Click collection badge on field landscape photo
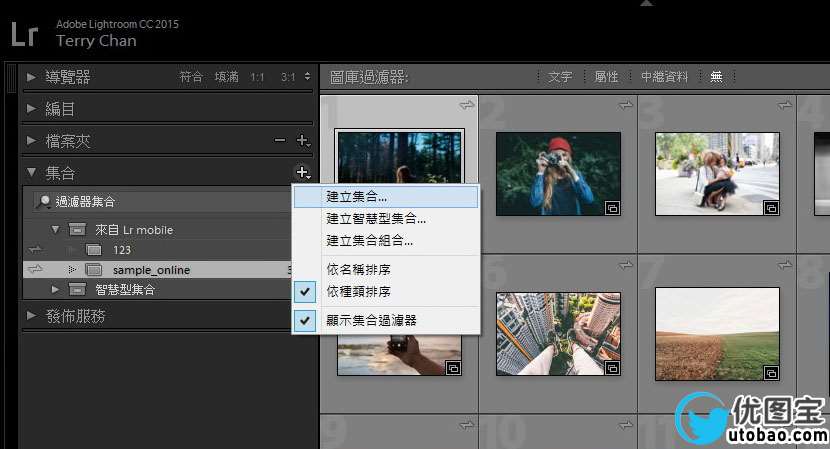Screen dimensions: 830x449 pos(771,373)
